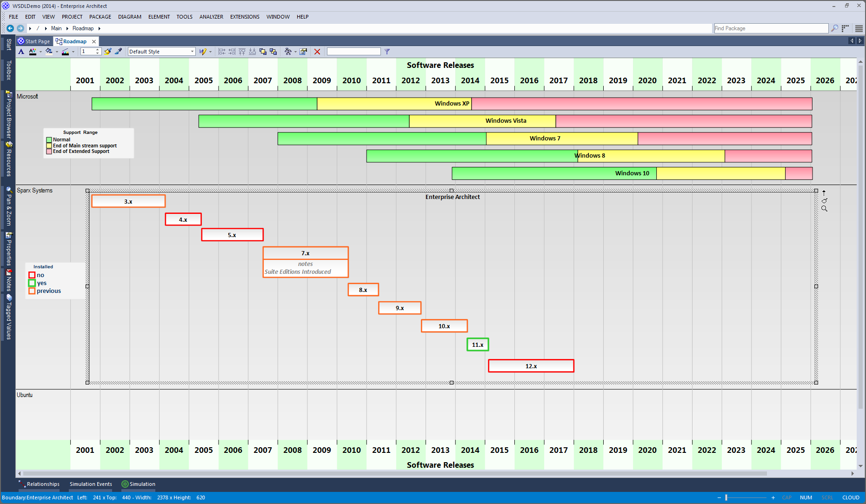Click the bring to front icon
This screenshot has height=504, width=866.
[x=263, y=52]
